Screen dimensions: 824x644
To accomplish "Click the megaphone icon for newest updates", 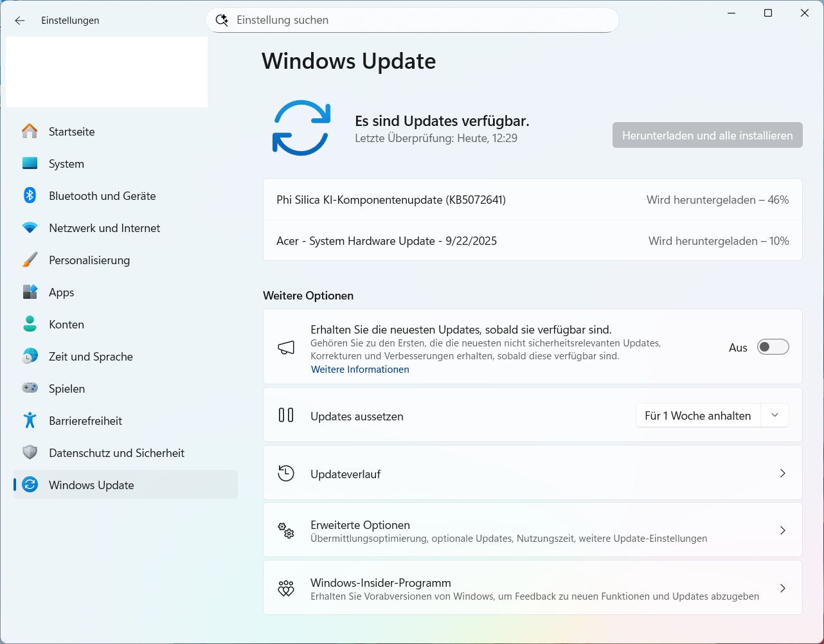I will [x=286, y=348].
